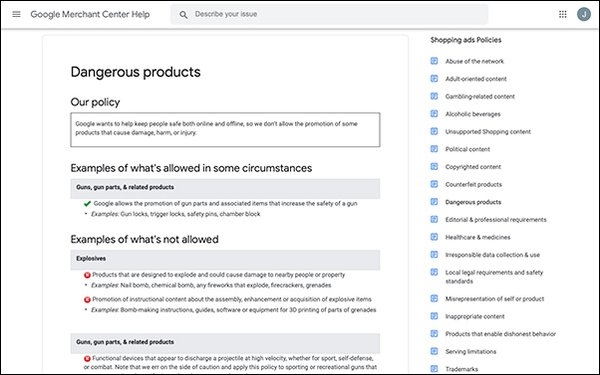Click the article icon beside Irresponsible data collection
This screenshot has width=600, height=375.
tap(434, 254)
